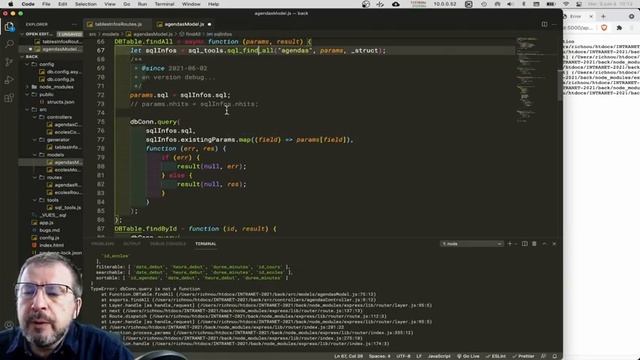
Task: Click Prettier status bar item
Action: (523, 356)
